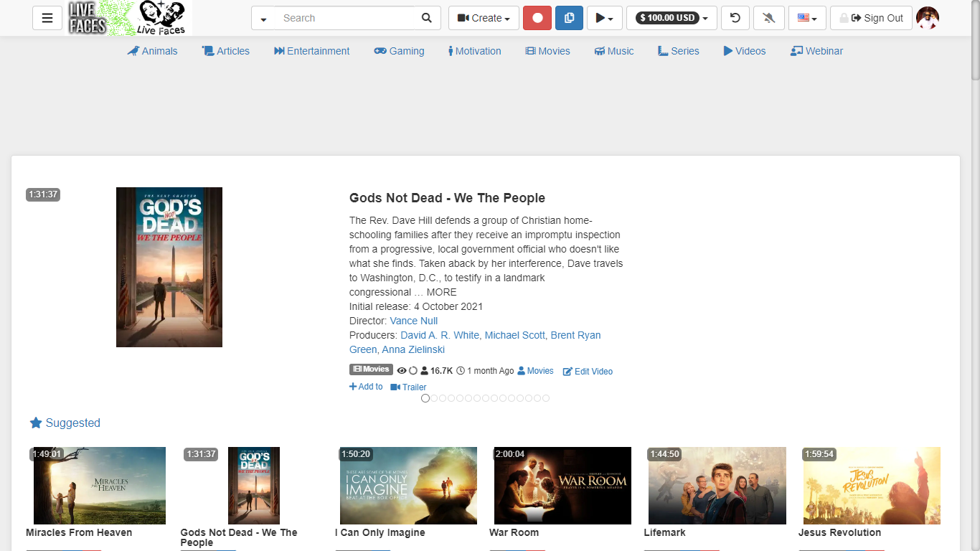This screenshot has height=551, width=980.
Task: Click the gray Movies category badge
Action: tap(371, 369)
